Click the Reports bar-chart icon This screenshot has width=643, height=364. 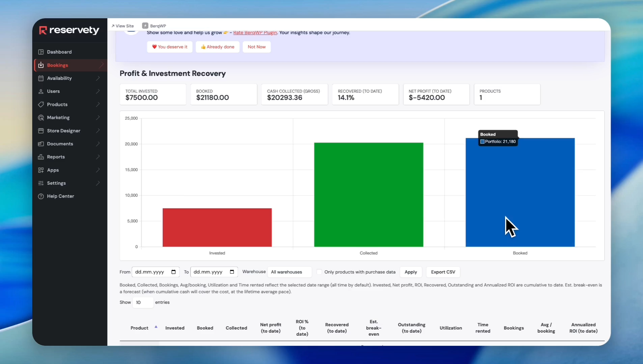(x=41, y=157)
